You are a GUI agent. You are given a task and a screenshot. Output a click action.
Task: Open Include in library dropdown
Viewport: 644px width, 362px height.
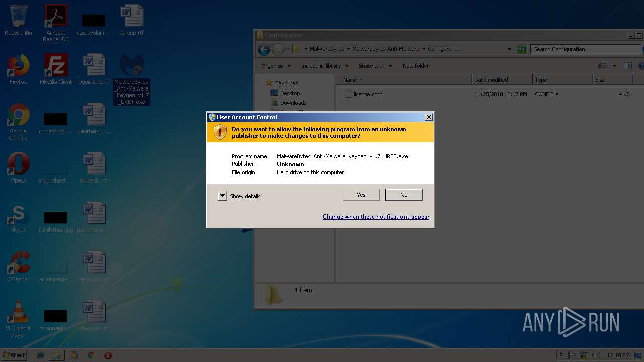click(325, 66)
